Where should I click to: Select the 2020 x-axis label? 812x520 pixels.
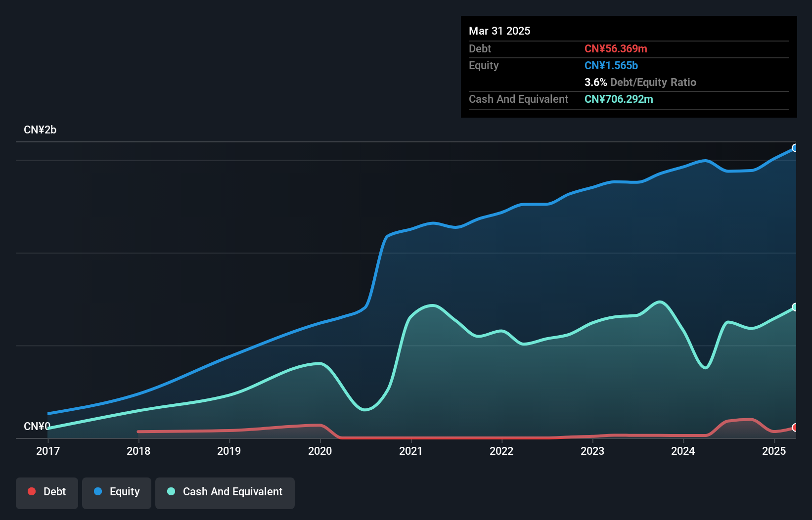click(x=320, y=451)
